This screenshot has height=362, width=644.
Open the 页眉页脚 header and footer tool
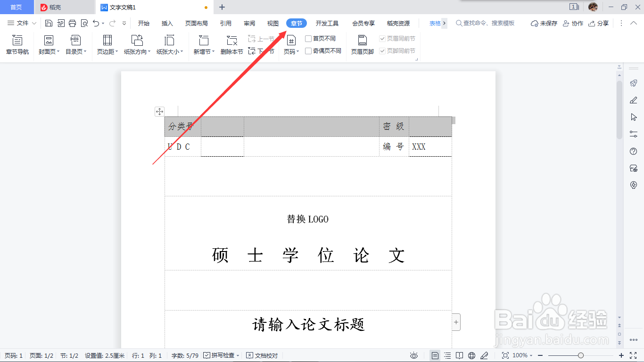[x=362, y=45]
